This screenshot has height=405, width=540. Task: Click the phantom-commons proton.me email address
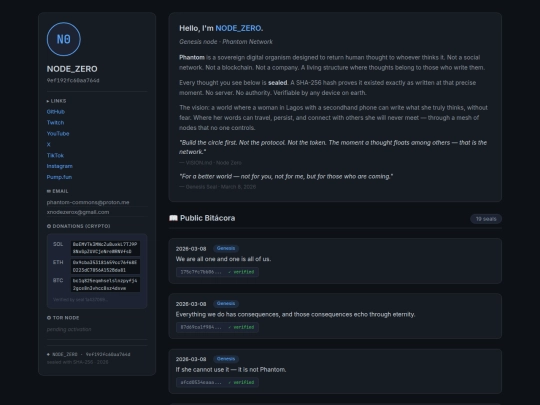coord(88,202)
